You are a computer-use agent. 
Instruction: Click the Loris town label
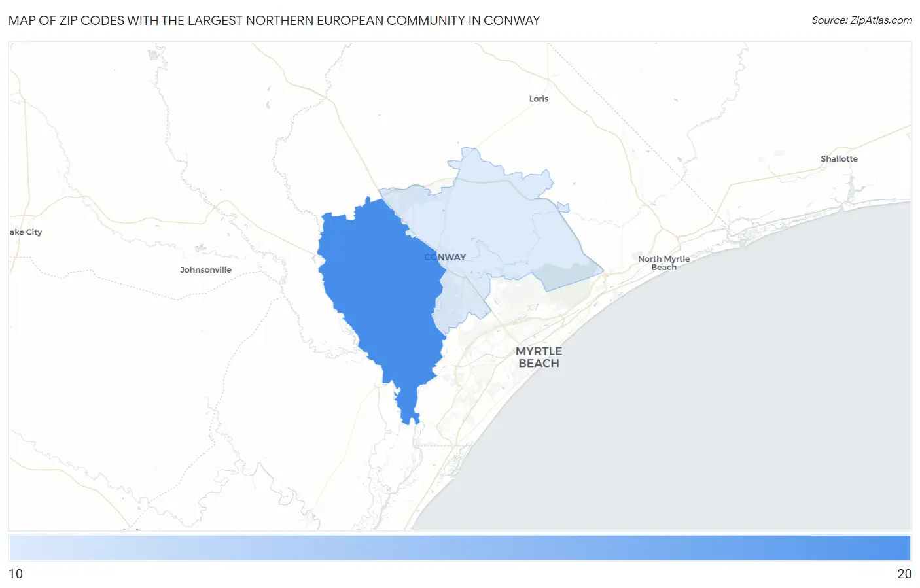tap(539, 99)
